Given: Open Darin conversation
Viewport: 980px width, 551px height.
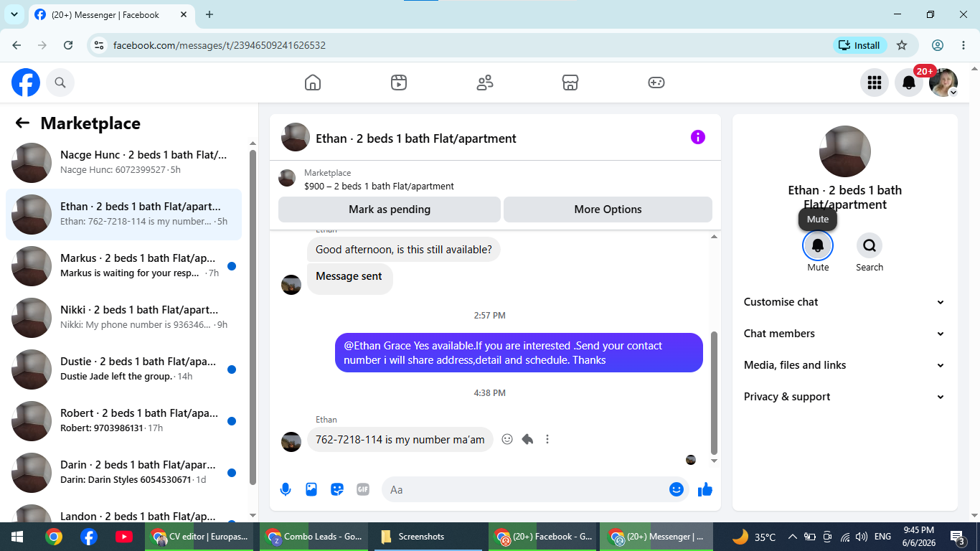Looking at the screenshot, I should coord(123,473).
